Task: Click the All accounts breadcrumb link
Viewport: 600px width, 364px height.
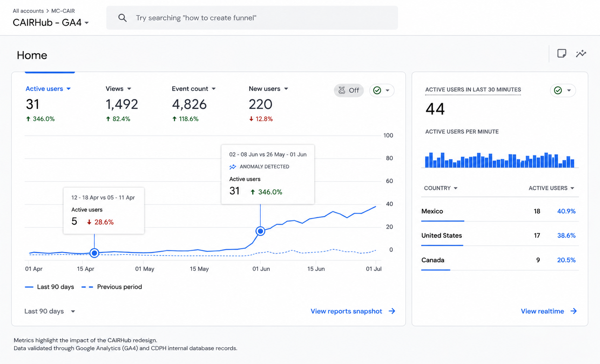Action: (x=28, y=11)
